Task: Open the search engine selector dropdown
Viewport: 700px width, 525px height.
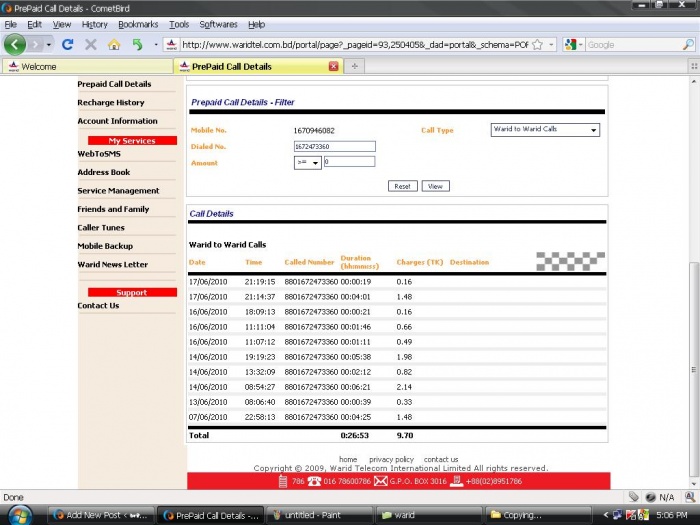Action: pos(573,45)
